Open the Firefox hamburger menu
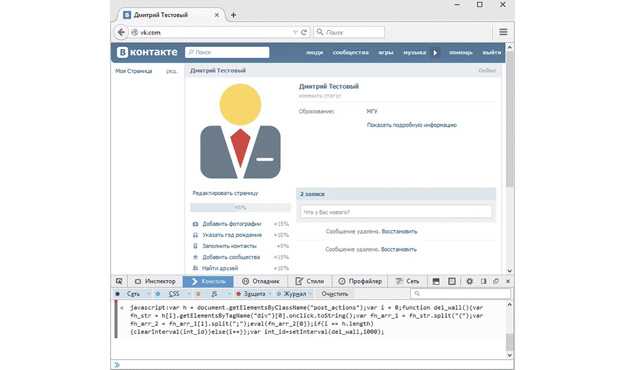Viewport: 640px width, 370px height. [x=503, y=32]
